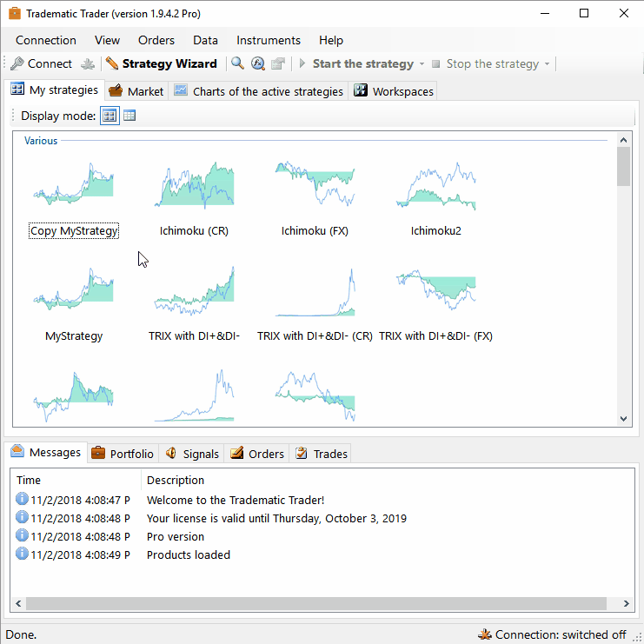Click messages horizontal scrollbar right arrow
The width and height of the screenshot is (644, 644).
pos(627,603)
